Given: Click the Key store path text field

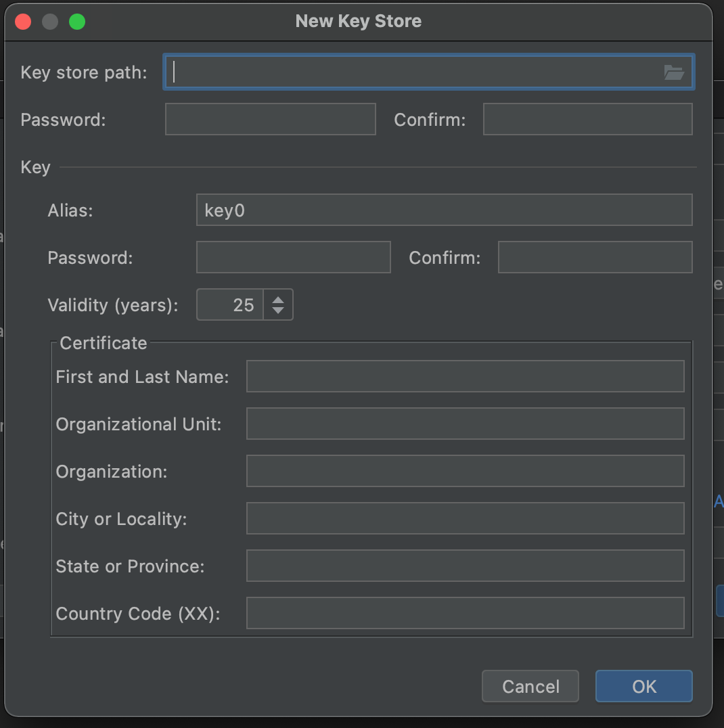Looking at the screenshot, I should pyautogui.click(x=413, y=72).
